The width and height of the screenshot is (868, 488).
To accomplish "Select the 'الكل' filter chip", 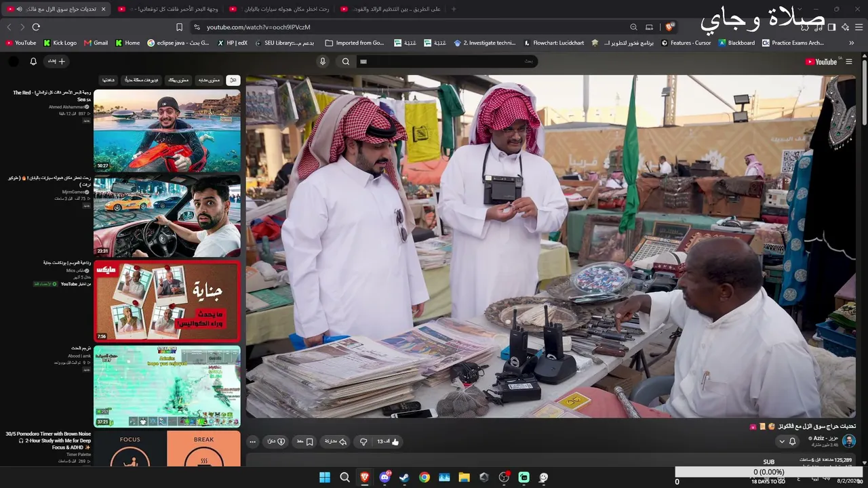I will coord(233,80).
